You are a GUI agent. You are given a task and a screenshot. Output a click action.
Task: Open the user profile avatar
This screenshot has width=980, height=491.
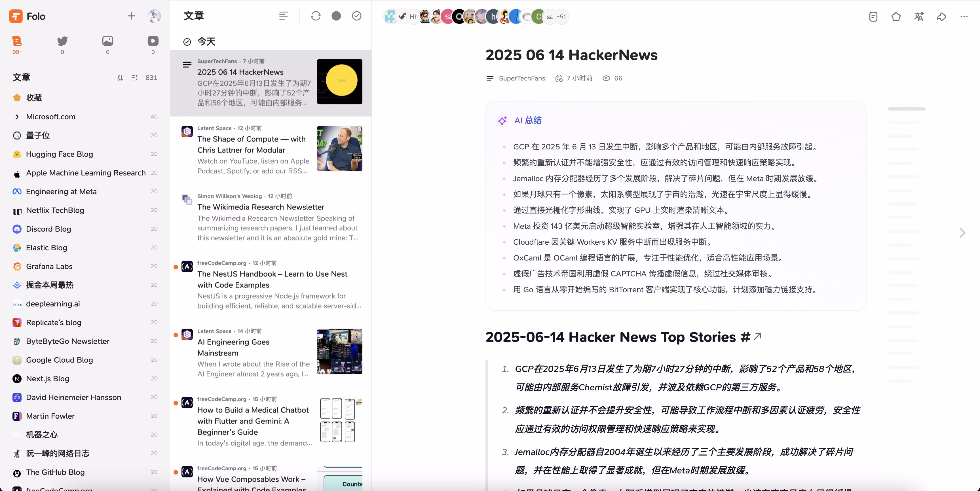point(154,16)
